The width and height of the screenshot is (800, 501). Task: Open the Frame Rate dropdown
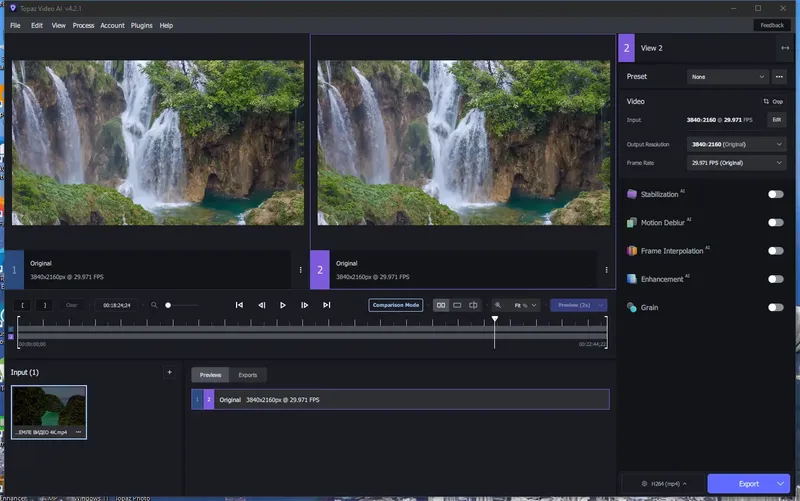737,162
